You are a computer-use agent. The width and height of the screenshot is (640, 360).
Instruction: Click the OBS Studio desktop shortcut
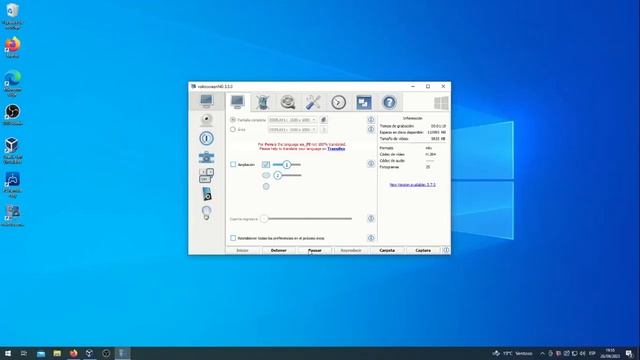click(12, 114)
